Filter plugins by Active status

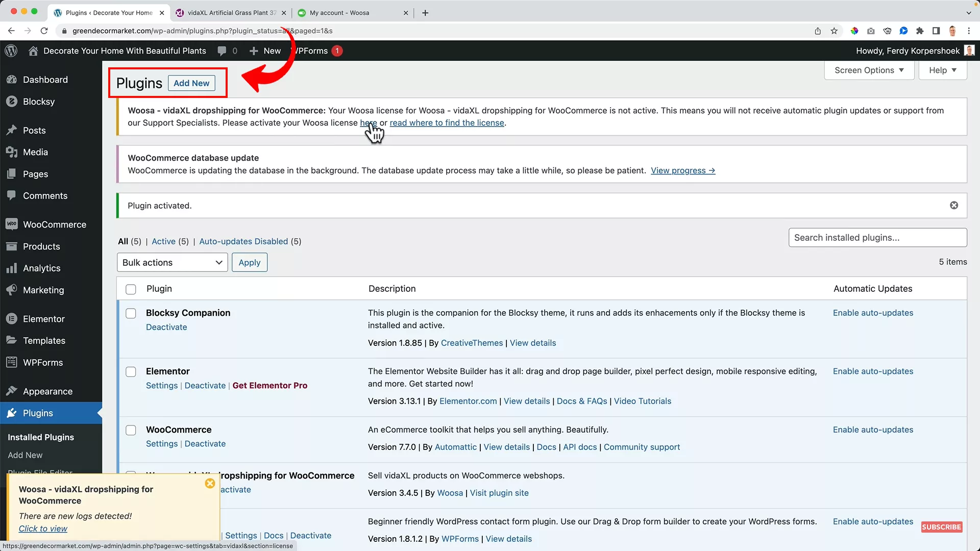click(x=163, y=241)
